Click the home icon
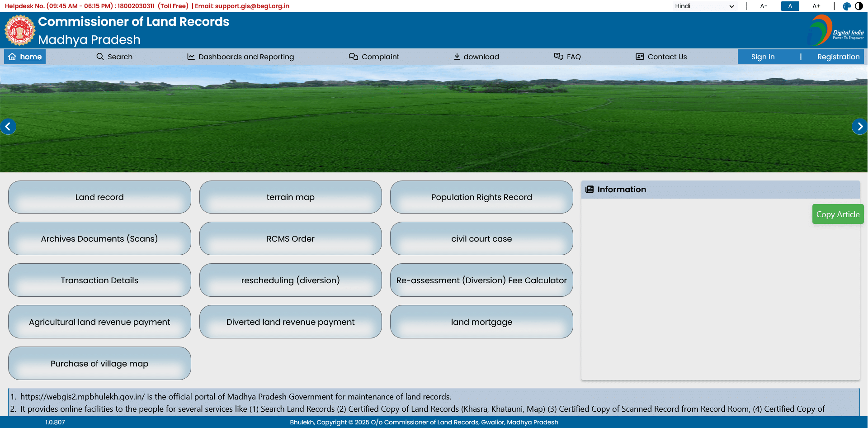 point(12,57)
